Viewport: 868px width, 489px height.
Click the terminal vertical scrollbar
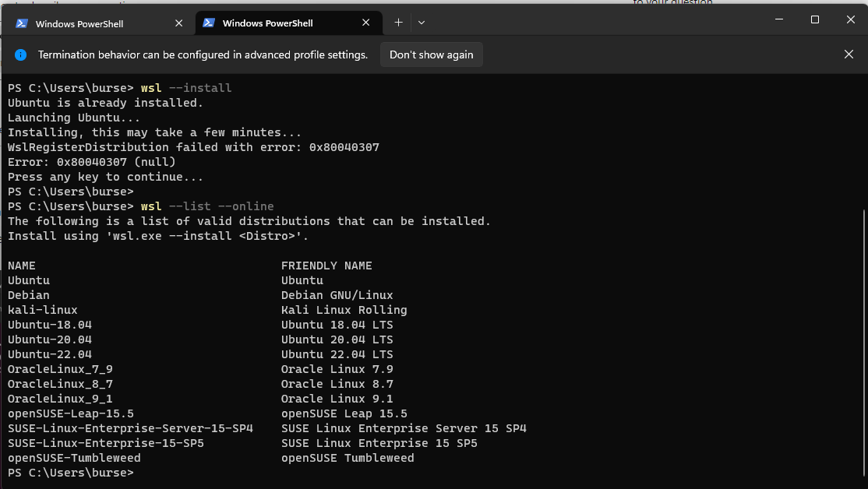pos(863,343)
